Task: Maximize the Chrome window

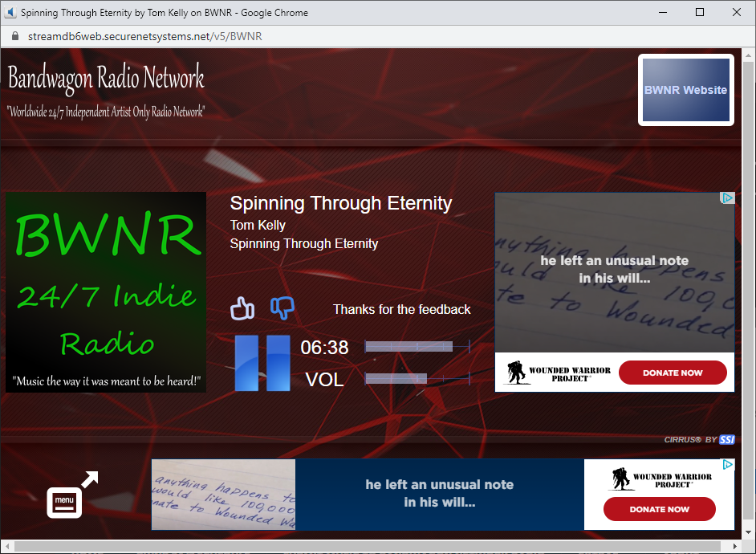Action: coord(700,12)
